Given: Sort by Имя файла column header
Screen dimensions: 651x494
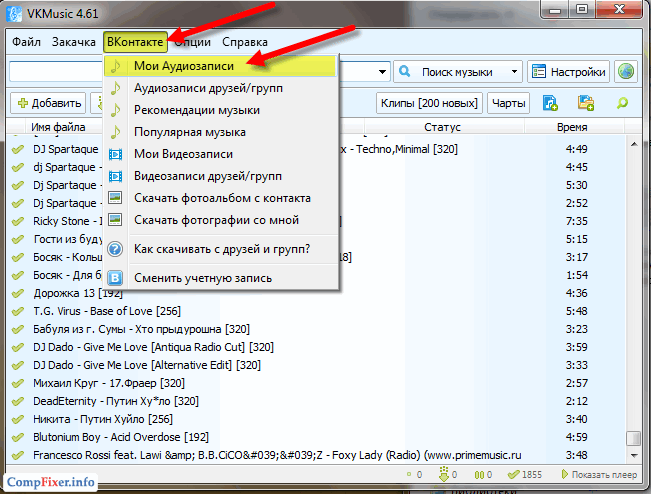Looking at the screenshot, I should point(58,127).
